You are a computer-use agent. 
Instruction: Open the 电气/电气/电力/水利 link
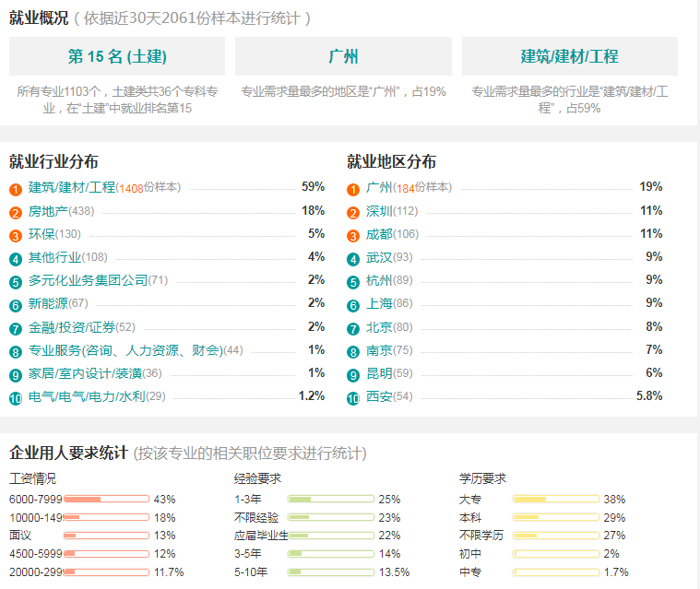coord(87,396)
